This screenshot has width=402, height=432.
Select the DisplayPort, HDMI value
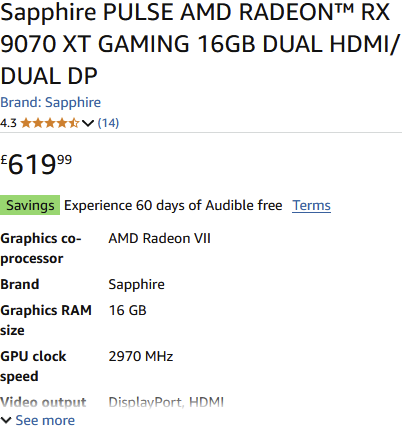click(x=166, y=402)
